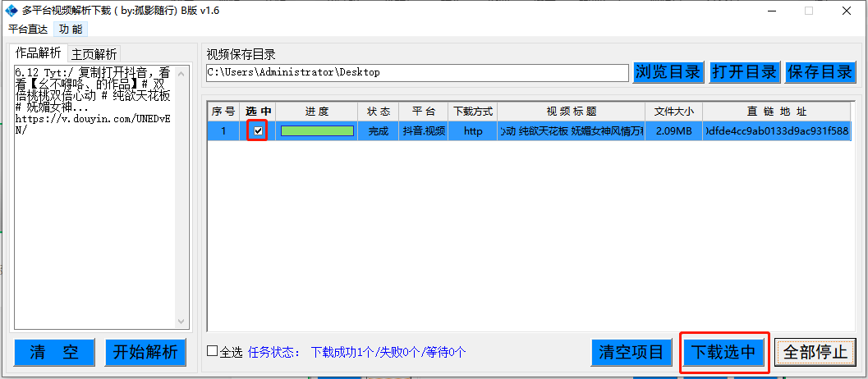868x379 pixels.
Task: Click the 任务状态 label
Action: 274,352
